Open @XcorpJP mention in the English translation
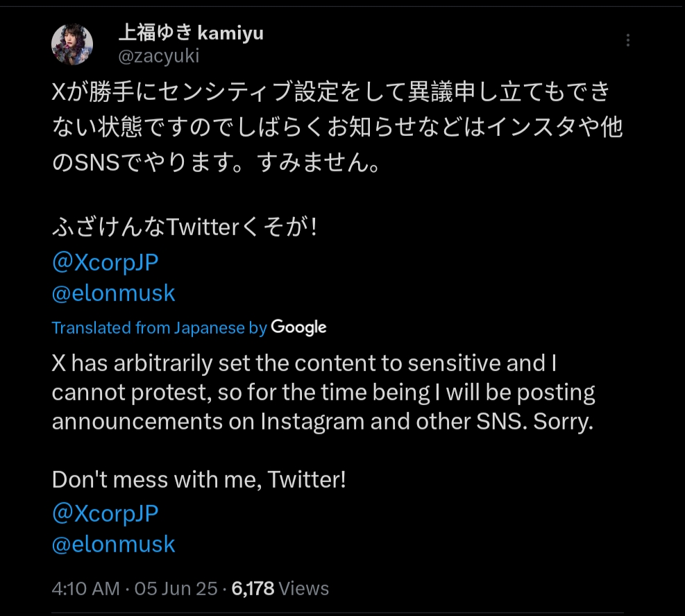This screenshot has width=685, height=616. (x=105, y=514)
